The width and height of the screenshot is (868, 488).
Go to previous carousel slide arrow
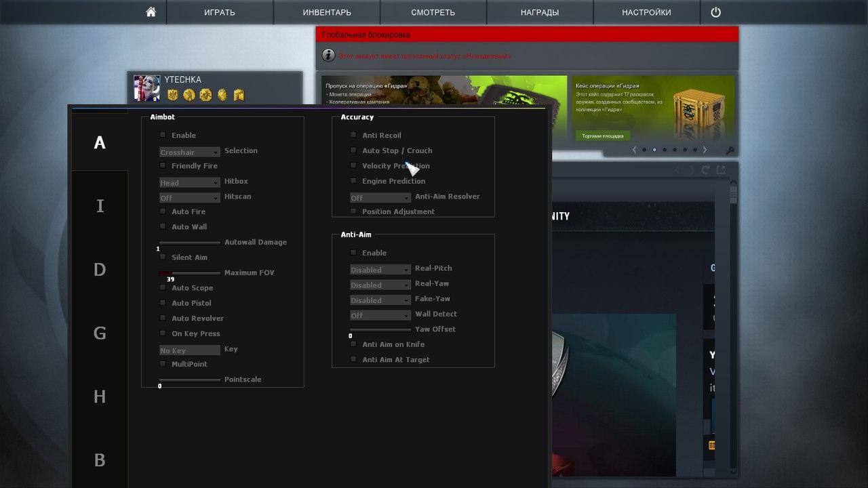coord(634,150)
